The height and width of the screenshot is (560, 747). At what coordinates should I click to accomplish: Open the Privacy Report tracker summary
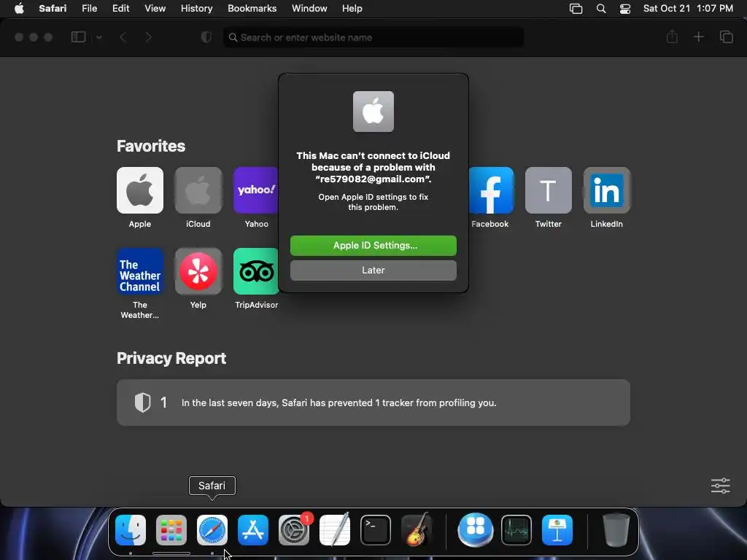point(373,402)
